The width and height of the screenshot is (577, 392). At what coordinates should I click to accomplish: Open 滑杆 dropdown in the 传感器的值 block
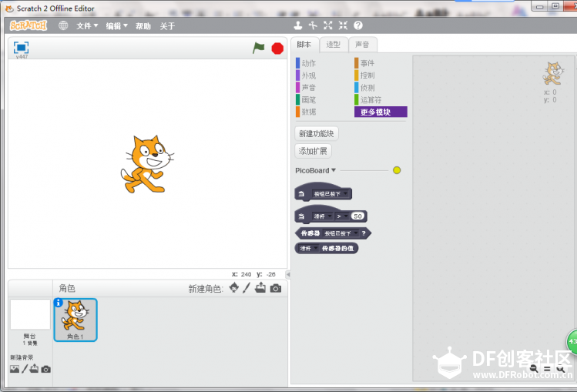pyautogui.click(x=308, y=249)
